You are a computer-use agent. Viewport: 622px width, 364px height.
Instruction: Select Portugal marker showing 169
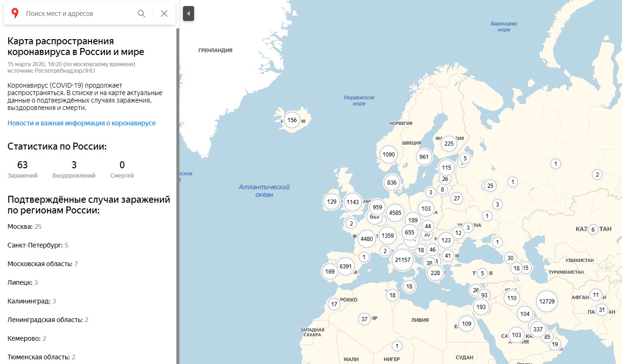click(330, 271)
